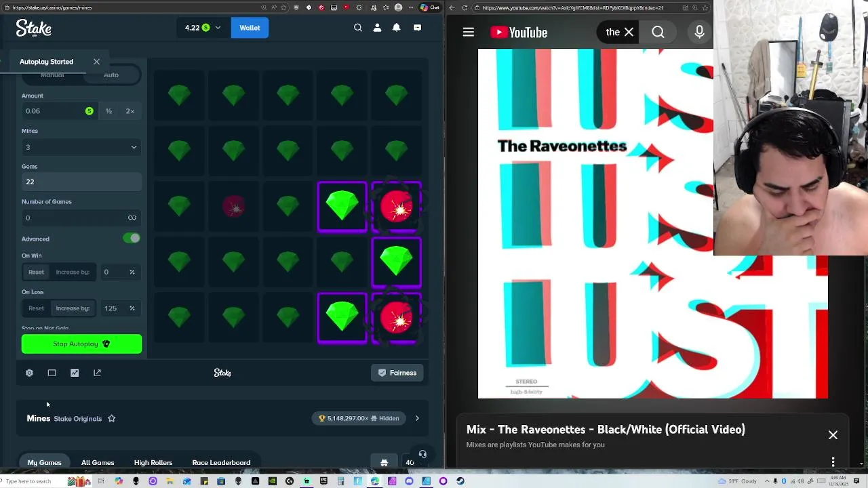
Task: Open Copilot Chat in Stake browser
Action: click(429, 7)
